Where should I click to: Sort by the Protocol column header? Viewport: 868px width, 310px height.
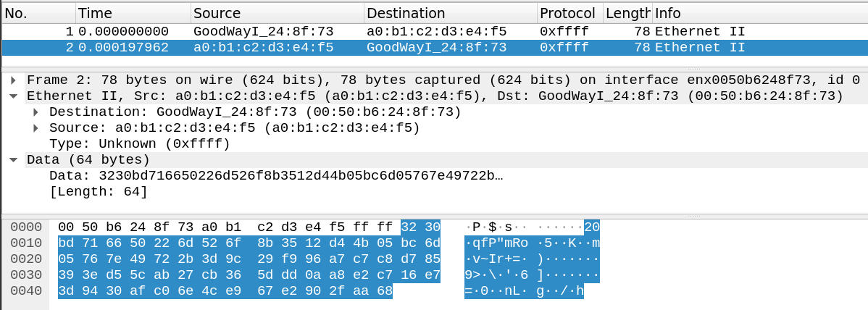(570, 13)
